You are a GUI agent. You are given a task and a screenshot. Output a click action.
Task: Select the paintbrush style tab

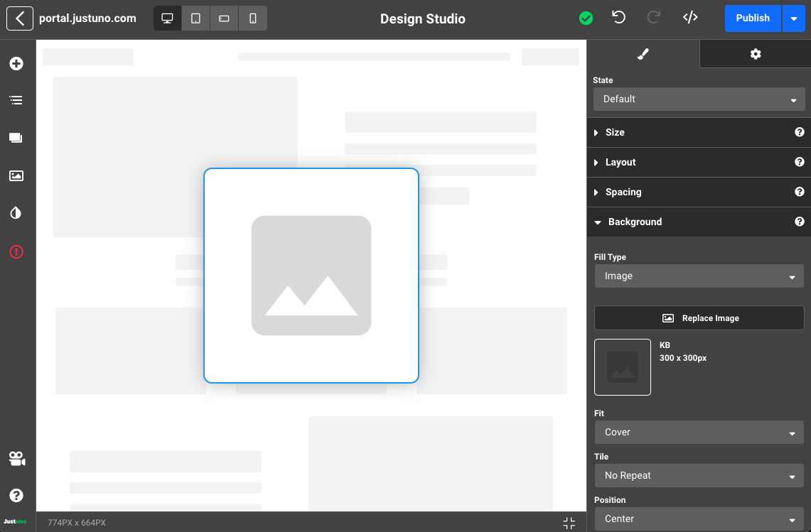click(x=643, y=54)
